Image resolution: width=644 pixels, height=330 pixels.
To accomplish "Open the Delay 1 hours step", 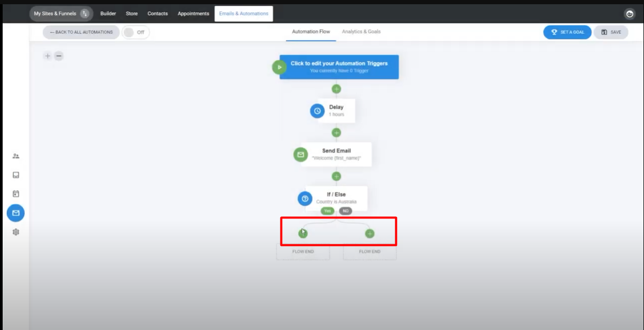I will click(x=336, y=111).
